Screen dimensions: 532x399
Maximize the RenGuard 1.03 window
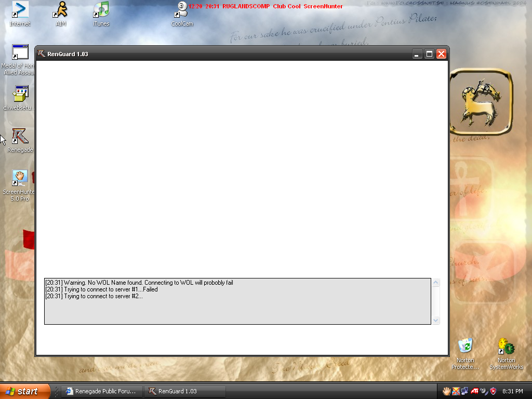[x=429, y=54]
